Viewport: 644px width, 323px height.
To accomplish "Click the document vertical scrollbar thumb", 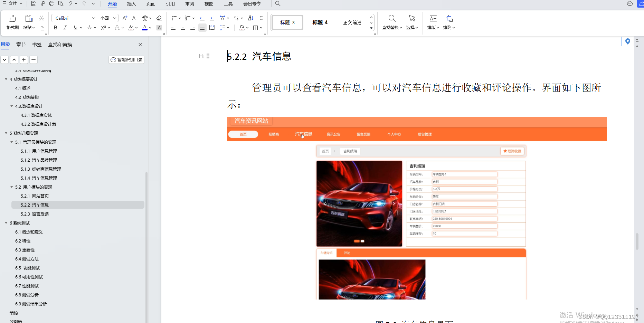I will (x=637, y=241).
